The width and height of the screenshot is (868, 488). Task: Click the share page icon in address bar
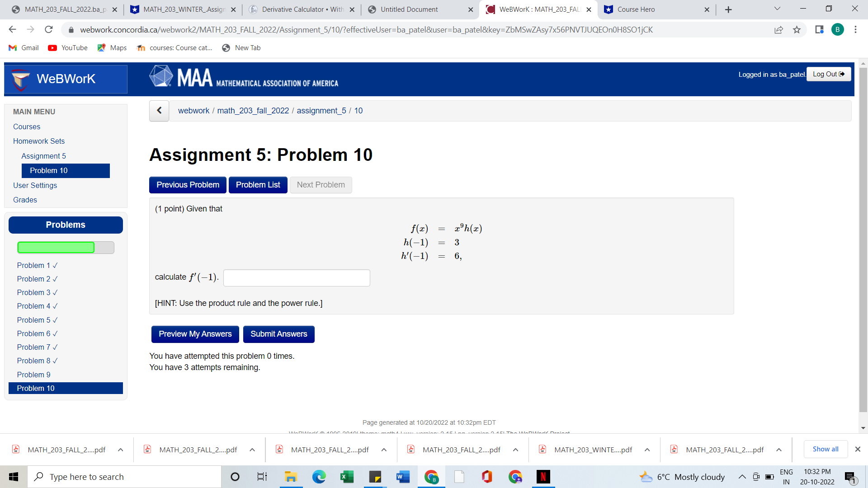(x=778, y=30)
